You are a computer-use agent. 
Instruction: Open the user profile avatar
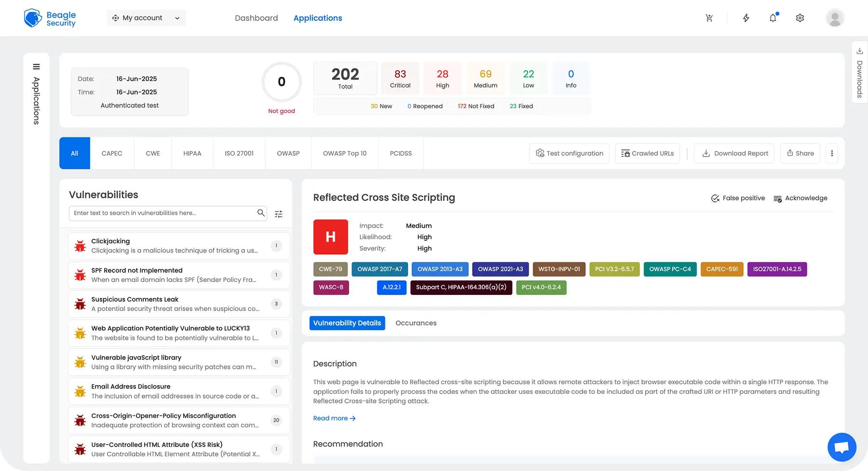835,18
